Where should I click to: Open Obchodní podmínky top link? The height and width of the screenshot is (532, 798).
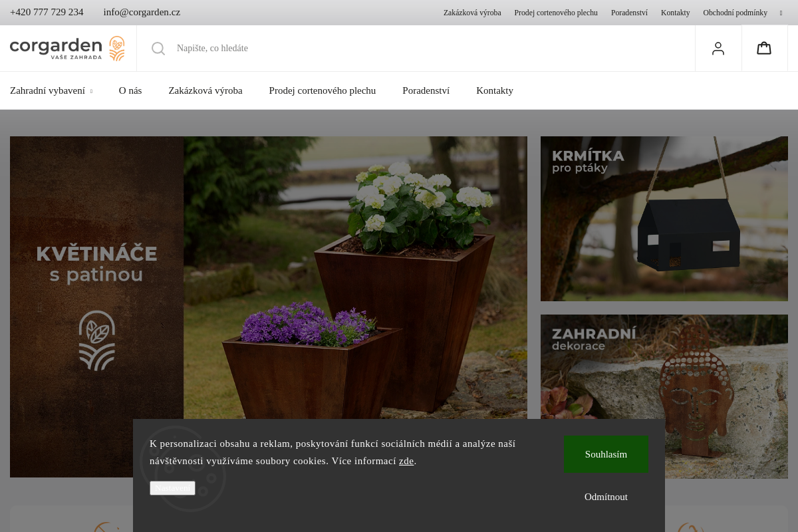tap(735, 13)
